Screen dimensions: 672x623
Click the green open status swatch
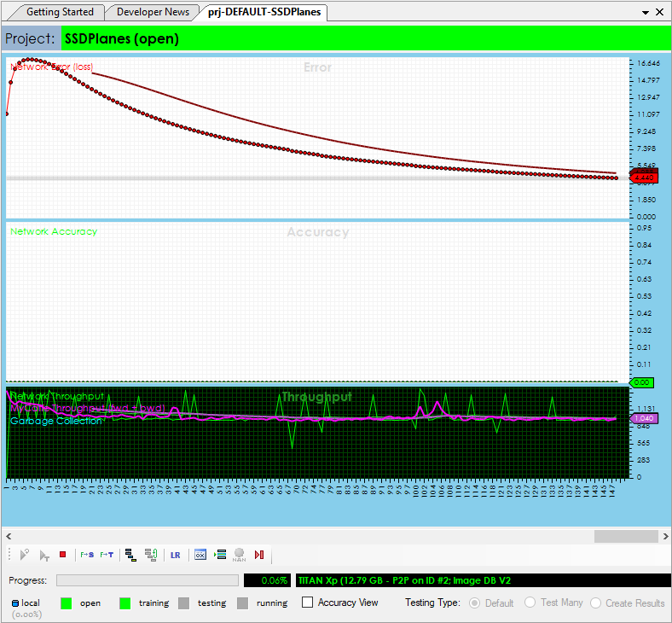click(67, 603)
